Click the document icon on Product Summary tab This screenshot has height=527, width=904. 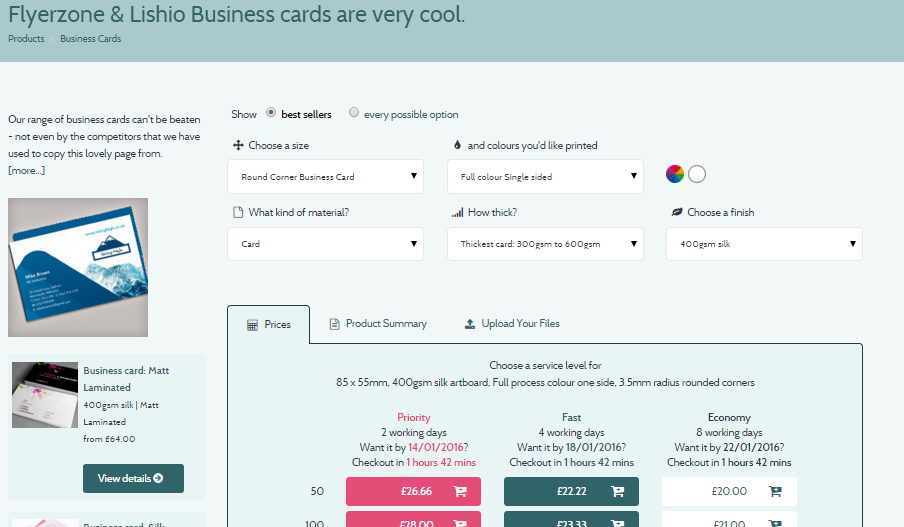(334, 324)
